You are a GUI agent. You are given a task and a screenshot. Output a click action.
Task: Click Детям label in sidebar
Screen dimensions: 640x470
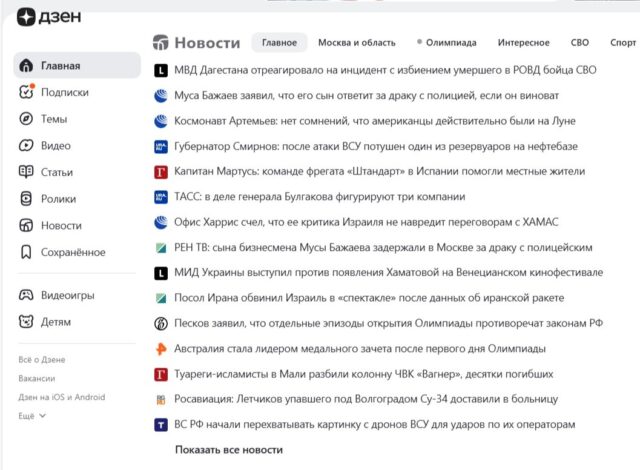56,322
